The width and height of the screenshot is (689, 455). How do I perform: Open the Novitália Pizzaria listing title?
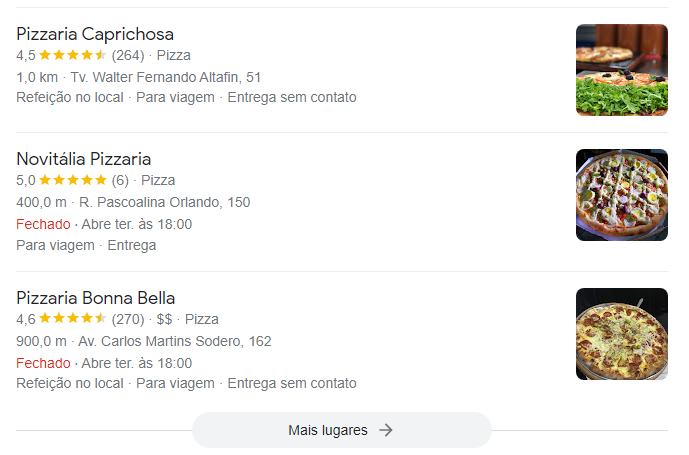tap(83, 159)
